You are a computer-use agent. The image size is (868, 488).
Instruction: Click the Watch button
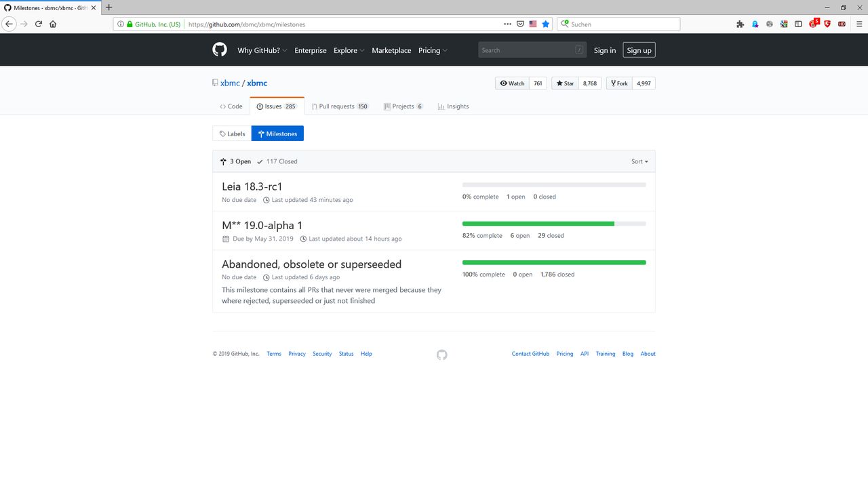point(512,83)
